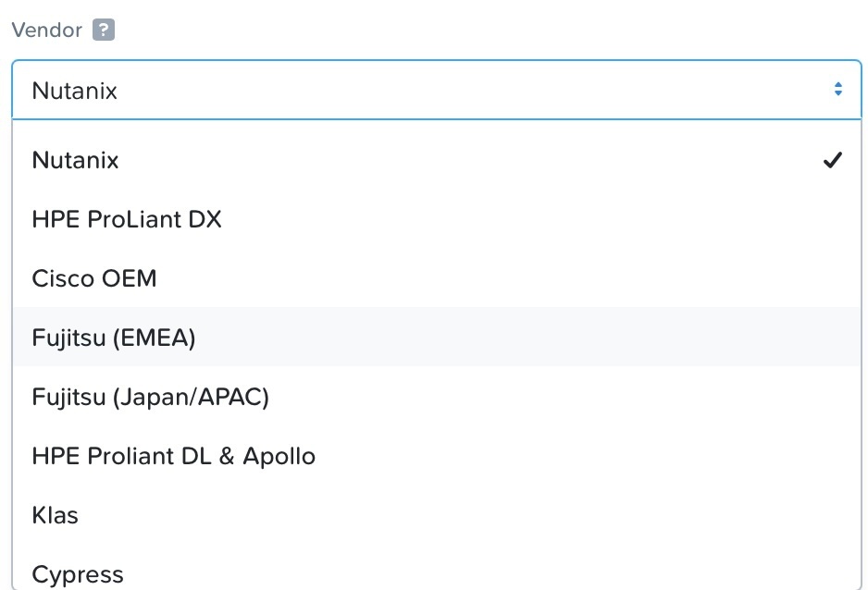Screen dimensions: 868x590
Task: Click the selected Nutanix text in Vendor box
Action: [75, 91]
